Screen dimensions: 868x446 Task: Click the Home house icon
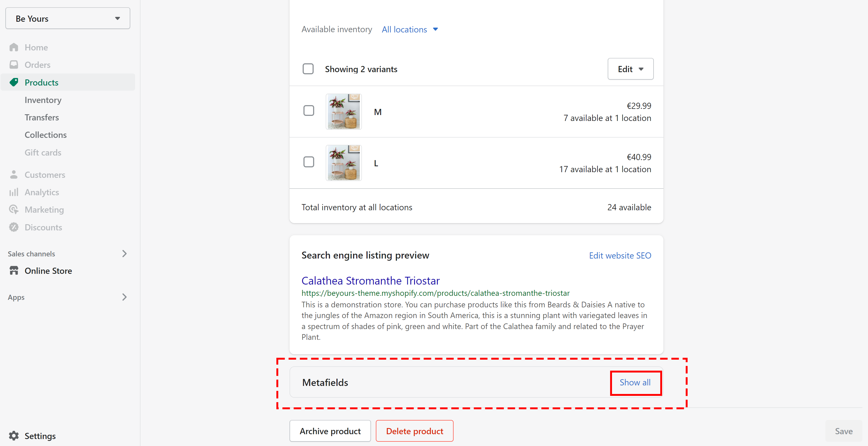[14, 47]
